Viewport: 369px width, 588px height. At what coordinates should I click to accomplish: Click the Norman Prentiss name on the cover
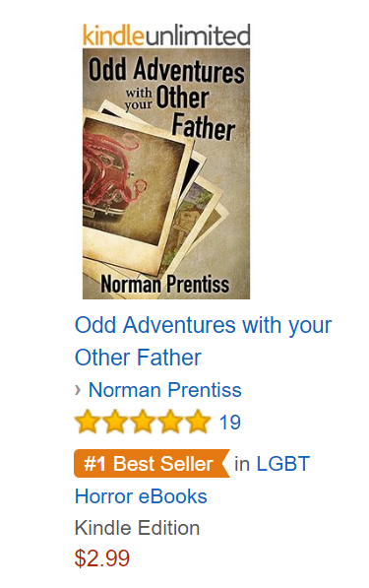click(165, 284)
